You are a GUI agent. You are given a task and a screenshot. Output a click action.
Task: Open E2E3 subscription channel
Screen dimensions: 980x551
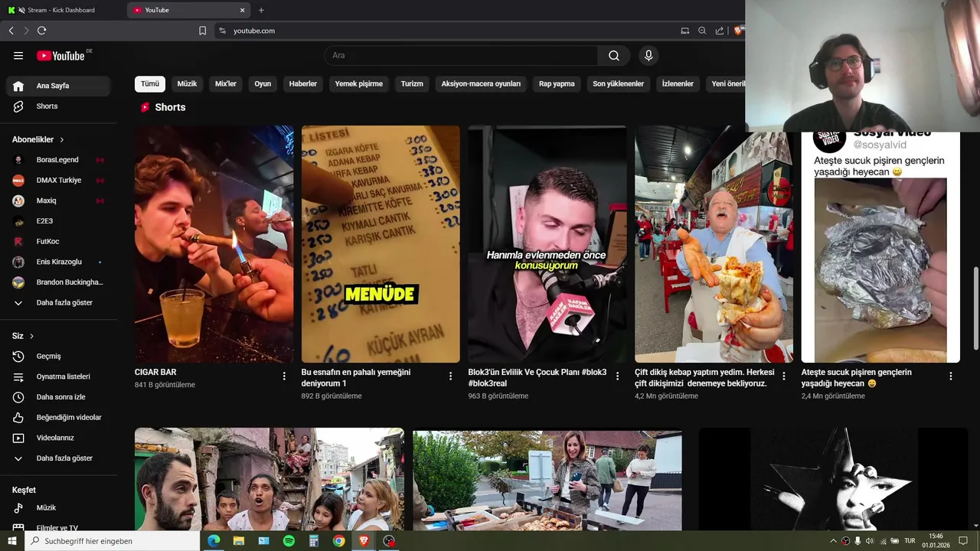point(58,221)
